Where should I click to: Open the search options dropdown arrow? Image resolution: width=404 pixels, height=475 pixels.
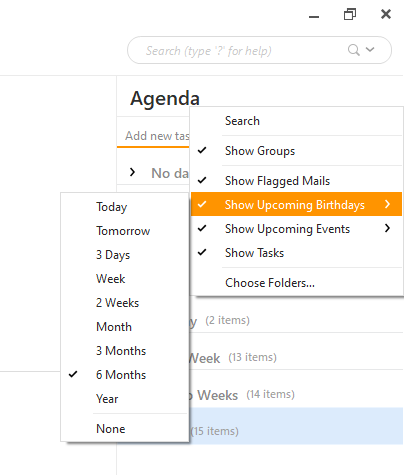click(x=370, y=50)
